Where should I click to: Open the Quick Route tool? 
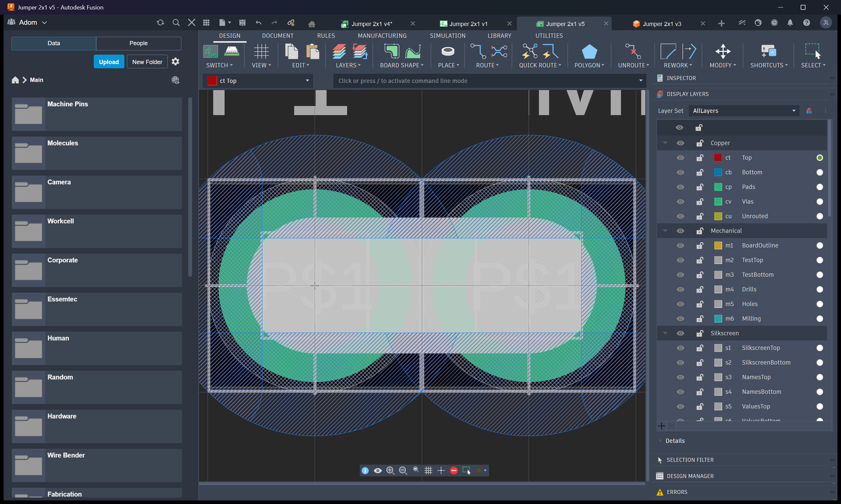(529, 52)
